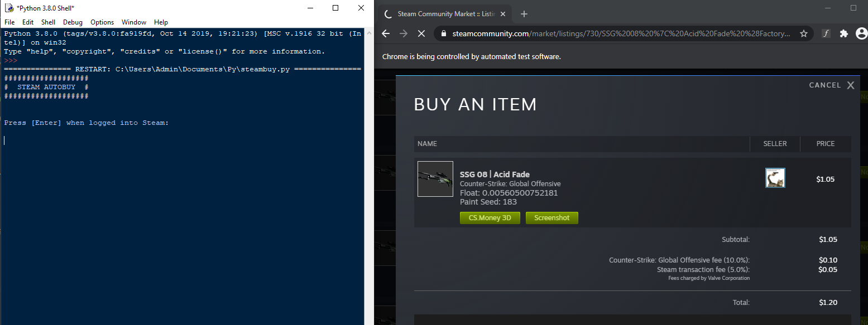
Task: Click the CS.Money 3D button
Action: (490, 217)
